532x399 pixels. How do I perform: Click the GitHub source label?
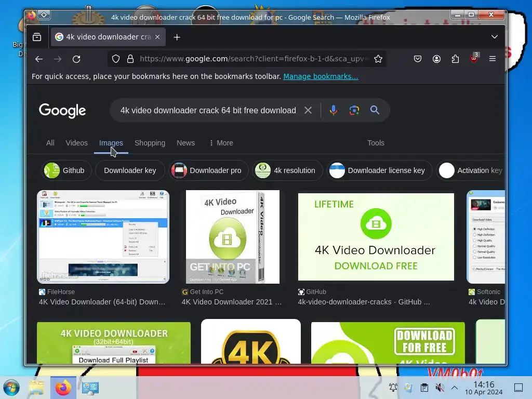pyautogui.click(x=312, y=292)
